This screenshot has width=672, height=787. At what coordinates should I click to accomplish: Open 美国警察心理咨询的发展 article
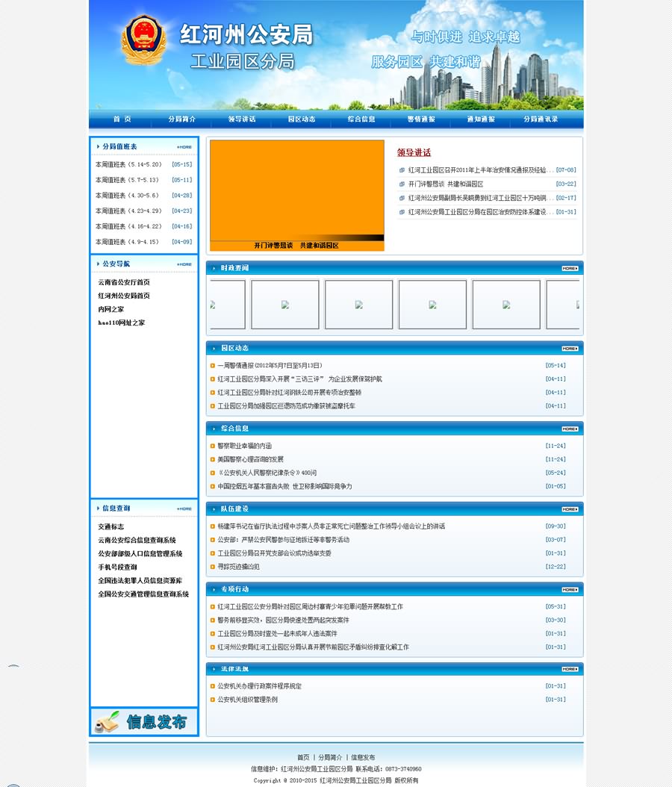pyautogui.click(x=250, y=459)
